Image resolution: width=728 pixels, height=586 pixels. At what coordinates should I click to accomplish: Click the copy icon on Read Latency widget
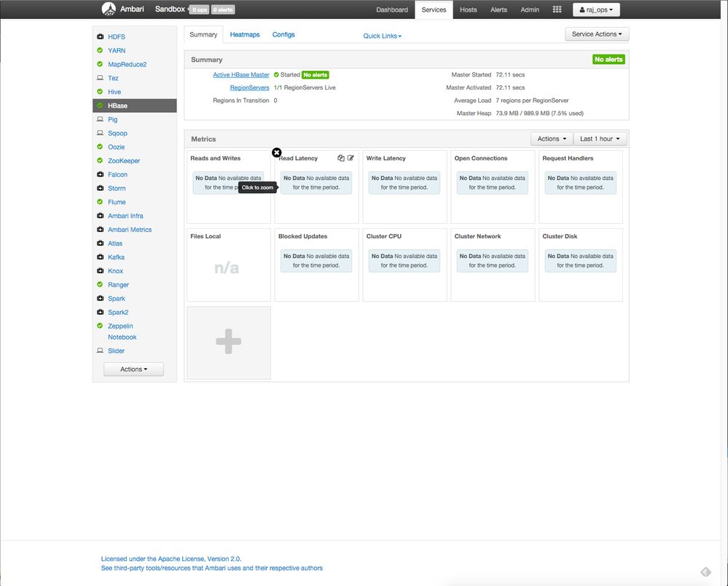point(341,158)
